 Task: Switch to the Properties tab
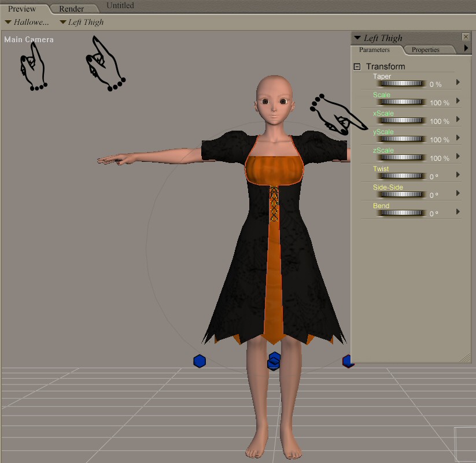[x=425, y=50]
